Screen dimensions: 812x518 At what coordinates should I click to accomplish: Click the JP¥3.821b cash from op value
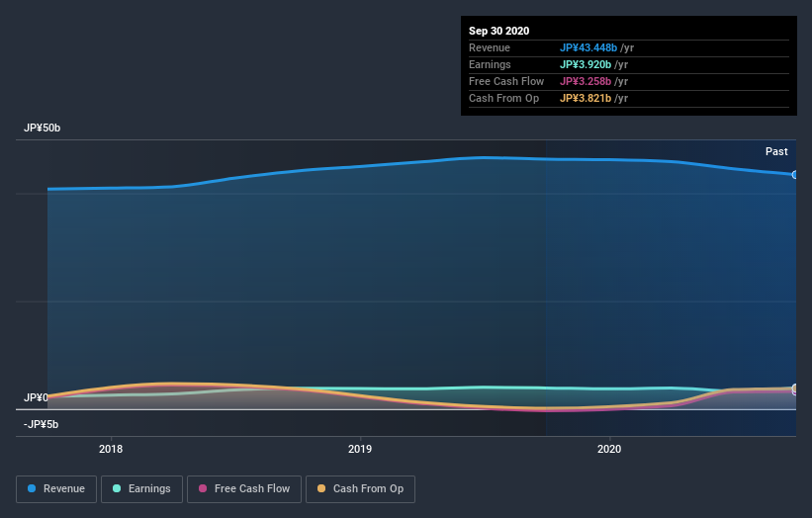586,98
